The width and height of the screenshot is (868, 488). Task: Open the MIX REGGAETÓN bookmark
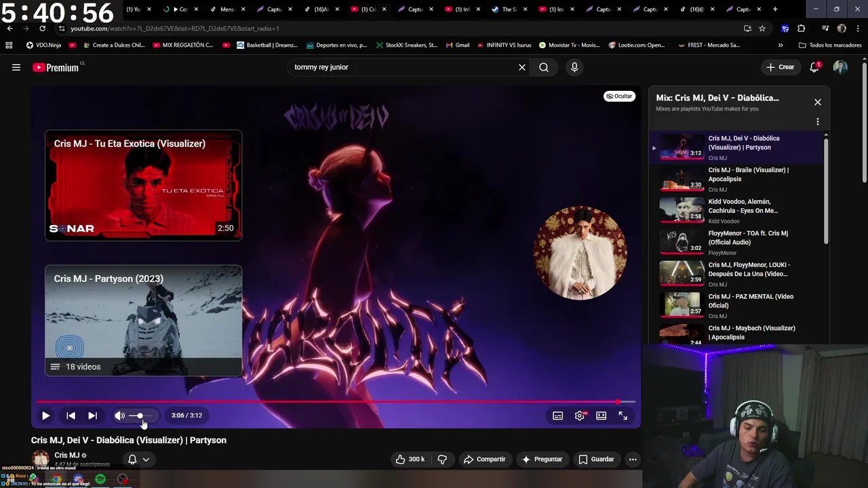183,45
